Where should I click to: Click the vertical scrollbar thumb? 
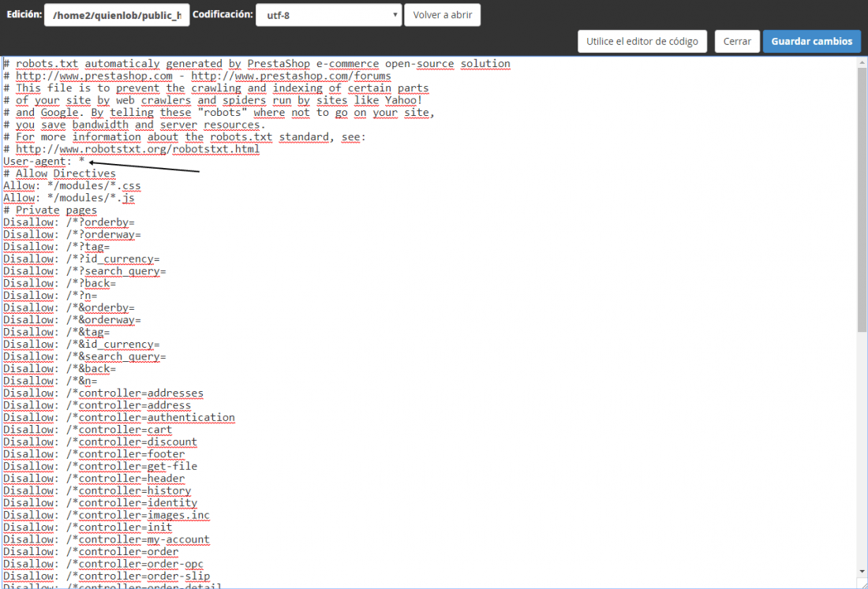(862, 199)
